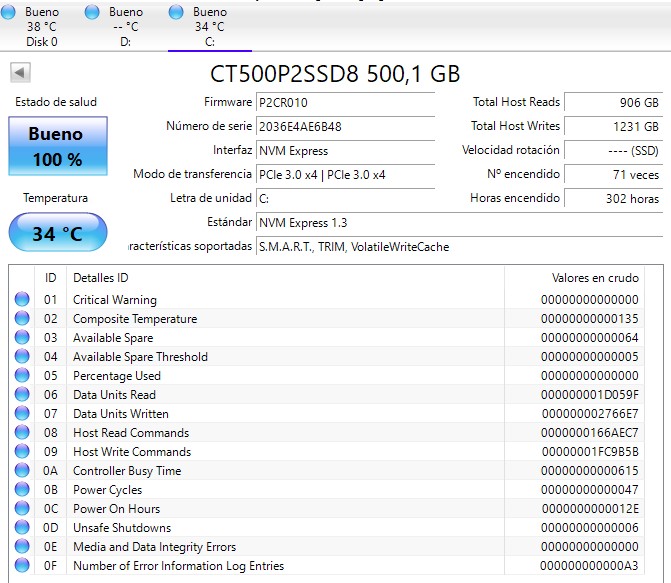Screen dimensions: 671x583
Task: Click raw value 00000002766E7
Action: coord(590,413)
